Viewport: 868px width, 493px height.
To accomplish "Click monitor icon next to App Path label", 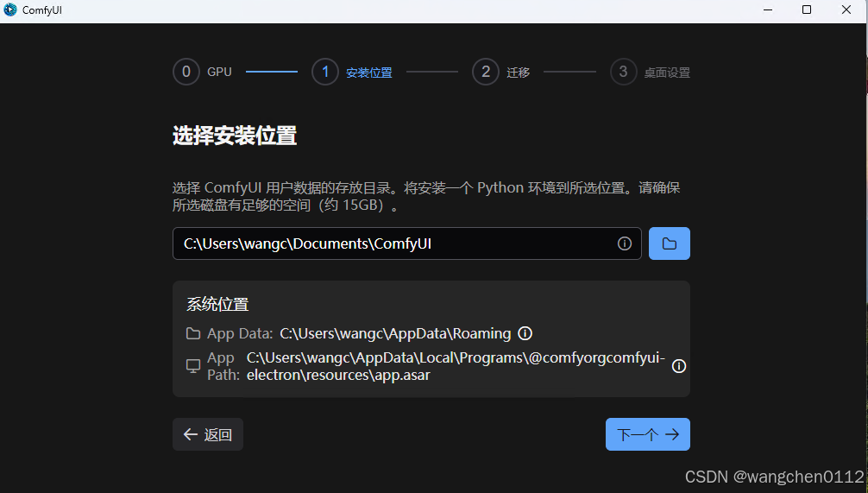I will 193,366.
